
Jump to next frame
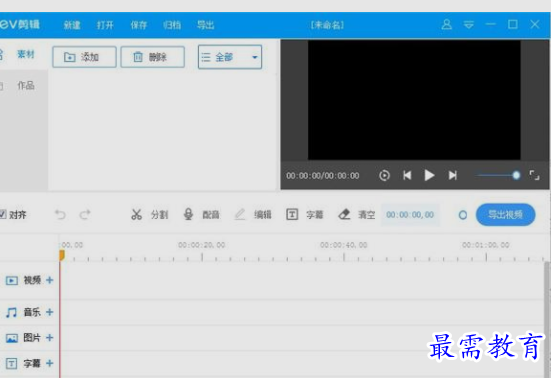pyautogui.click(x=453, y=175)
